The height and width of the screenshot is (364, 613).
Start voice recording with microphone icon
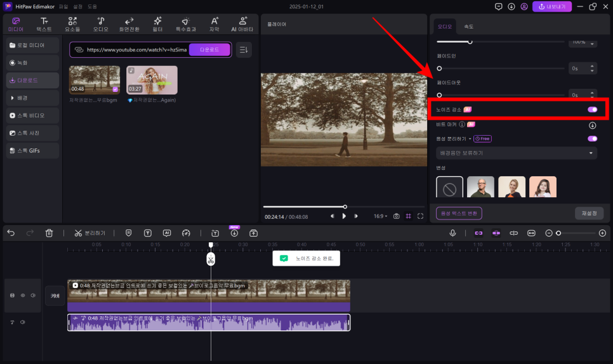(x=452, y=233)
